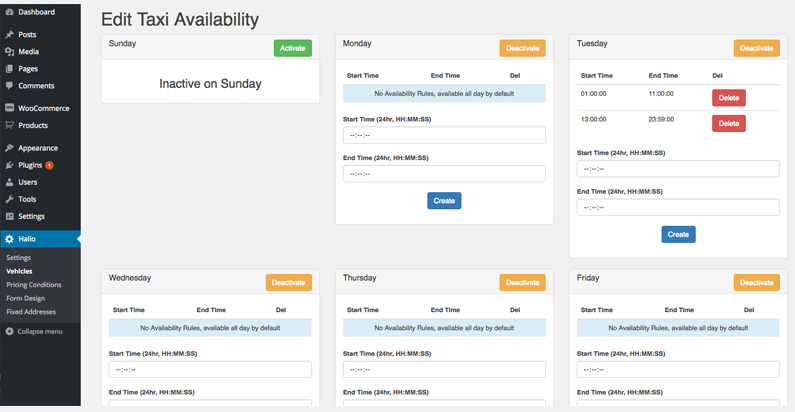Open the Pricing Conditions submenu item
Viewport: 795px width, 412px height.
[34, 284]
